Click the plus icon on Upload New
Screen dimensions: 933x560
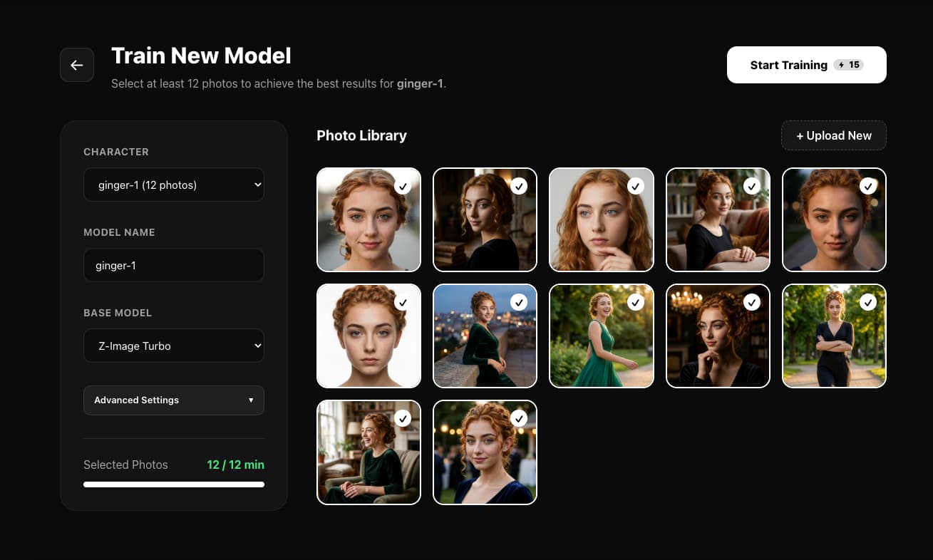tap(801, 135)
